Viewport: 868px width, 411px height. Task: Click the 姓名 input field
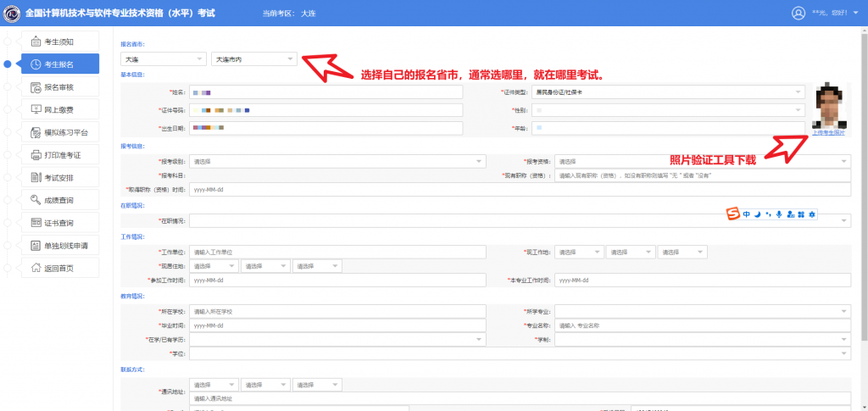(x=325, y=92)
